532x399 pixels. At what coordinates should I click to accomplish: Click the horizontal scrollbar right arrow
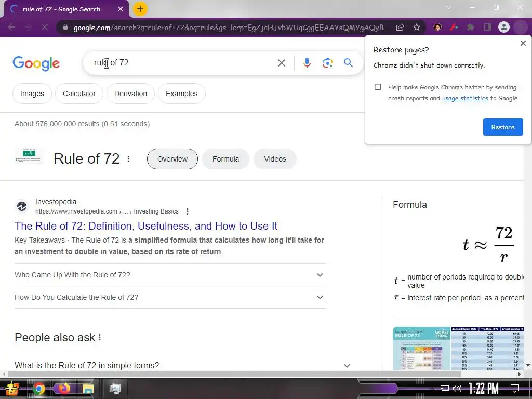click(520, 374)
